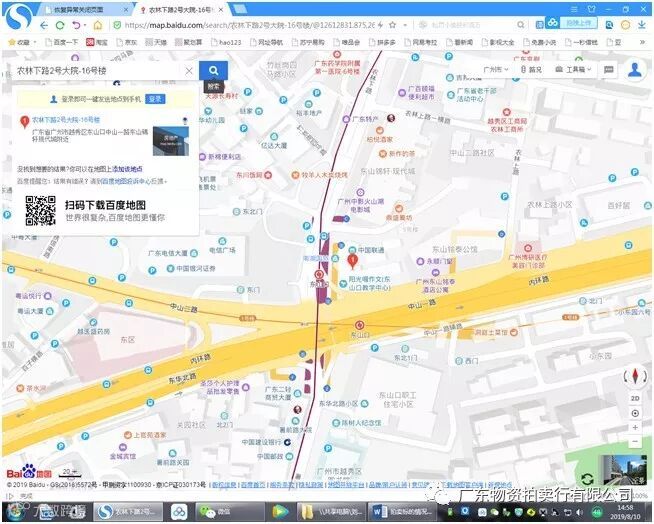
Task: Click the red location marker pin on the map
Action: tap(352, 261)
